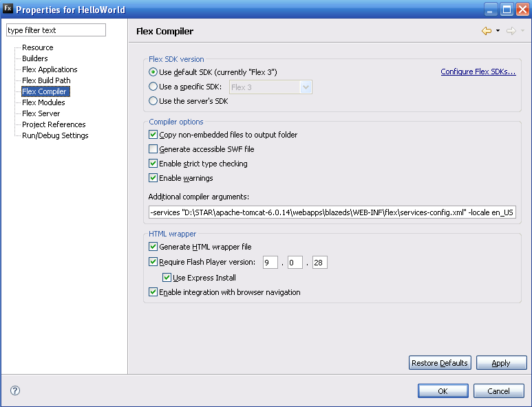Close the Properties for HelloWorld dialog
Screen dimensions: 532x407
coord(523,9)
